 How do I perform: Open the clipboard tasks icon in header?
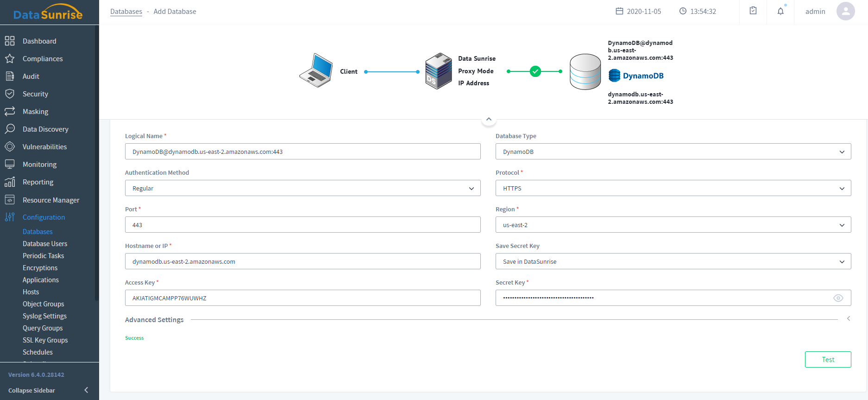[x=753, y=11]
